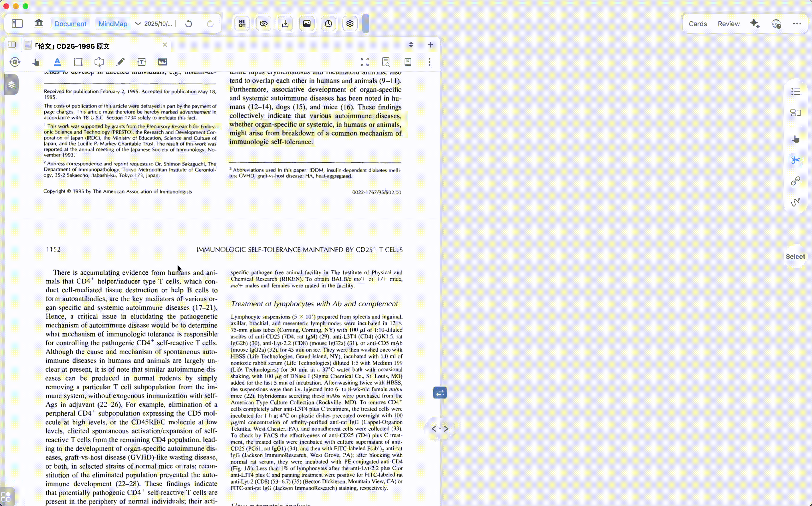Image resolution: width=812 pixels, height=506 pixels.
Task: Select the scissors snip tool in right sidebar
Action: click(x=795, y=159)
